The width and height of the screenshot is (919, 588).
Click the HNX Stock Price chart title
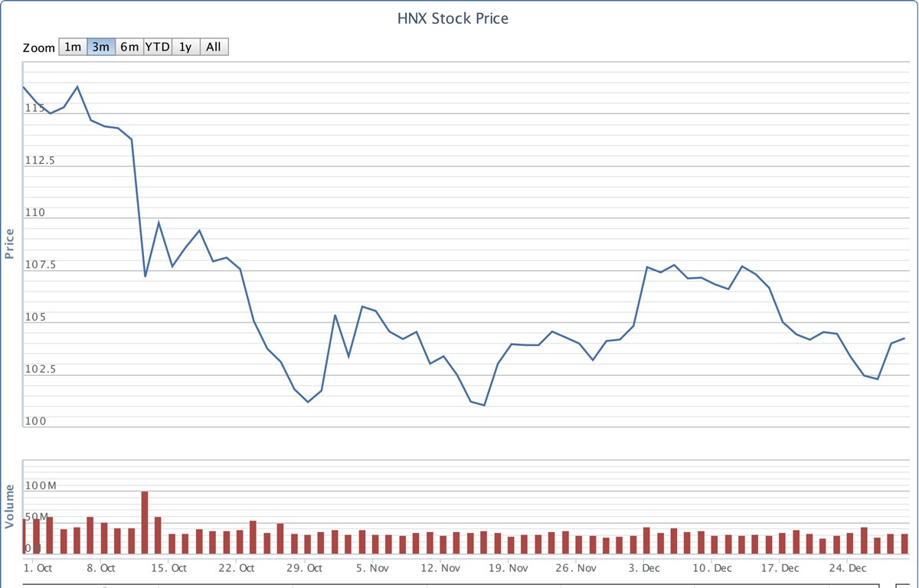point(453,18)
